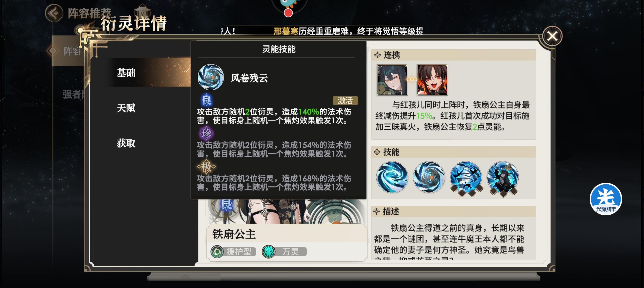Switch to the 获取 tab
Image resolution: width=644 pixels, height=288 pixels.
(x=126, y=143)
